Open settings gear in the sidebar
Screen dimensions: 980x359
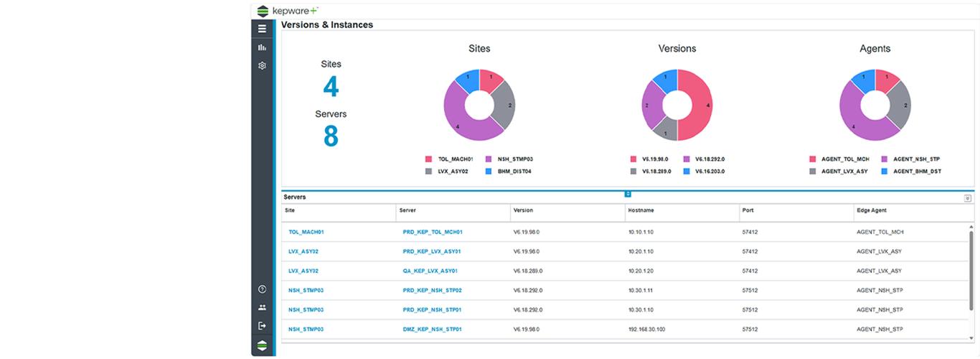[x=262, y=65]
